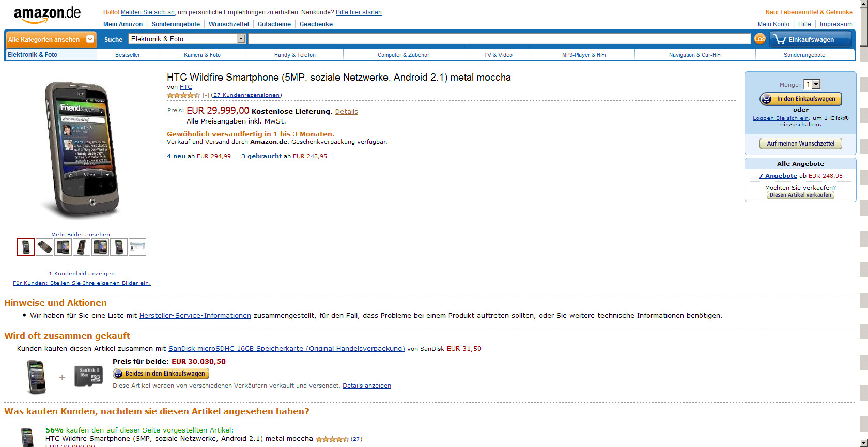The width and height of the screenshot is (868, 447).
Task: Click Mehr Bilder ansehen link
Action: 81,235
